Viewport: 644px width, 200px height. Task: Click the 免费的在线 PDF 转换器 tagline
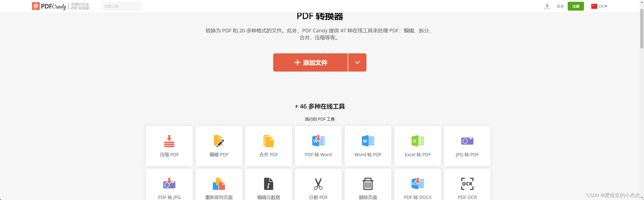pyautogui.click(x=80, y=6)
